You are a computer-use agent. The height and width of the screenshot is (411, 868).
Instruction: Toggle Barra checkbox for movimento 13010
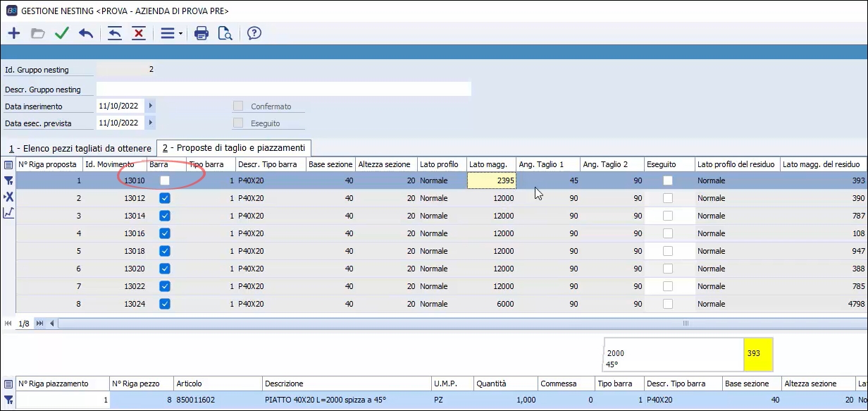[x=165, y=180]
